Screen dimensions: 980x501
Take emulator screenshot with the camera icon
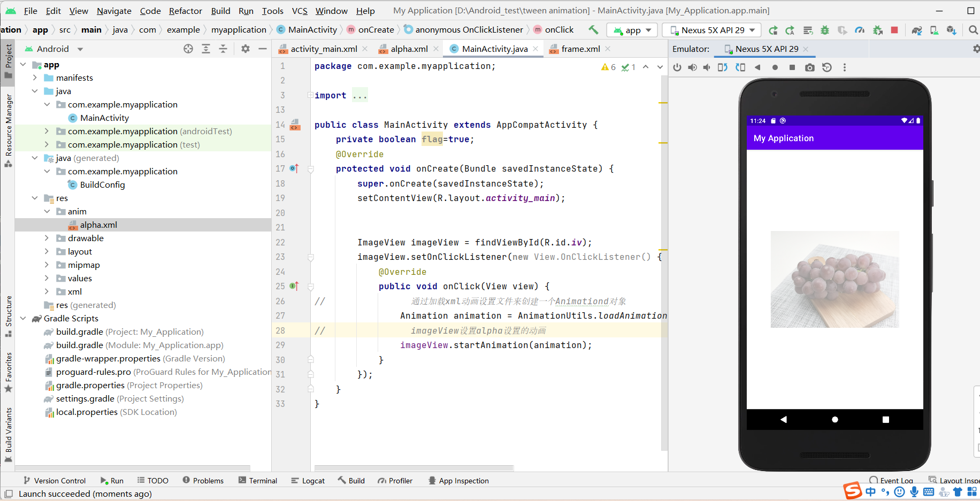click(x=810, y=67)
